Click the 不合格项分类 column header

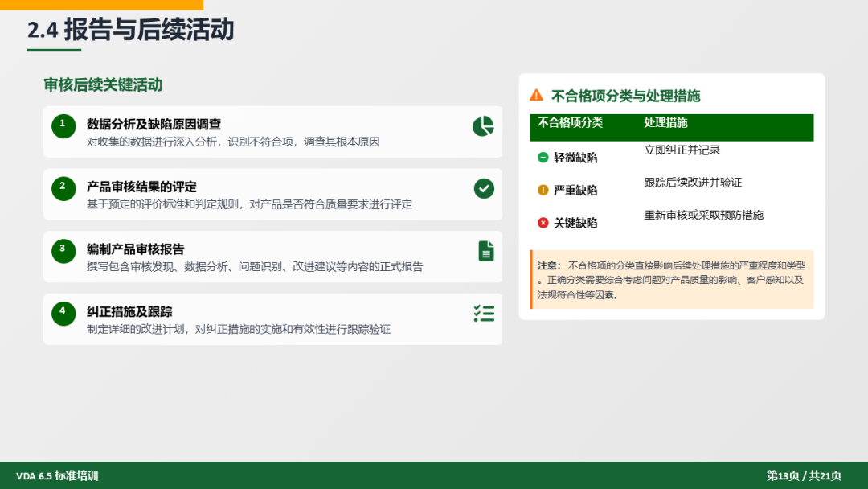570,123
